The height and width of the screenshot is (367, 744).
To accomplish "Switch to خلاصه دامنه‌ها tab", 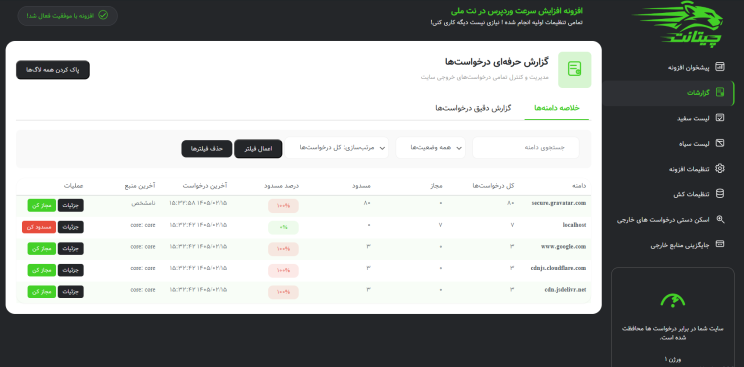I will click(x=557, y=108).
